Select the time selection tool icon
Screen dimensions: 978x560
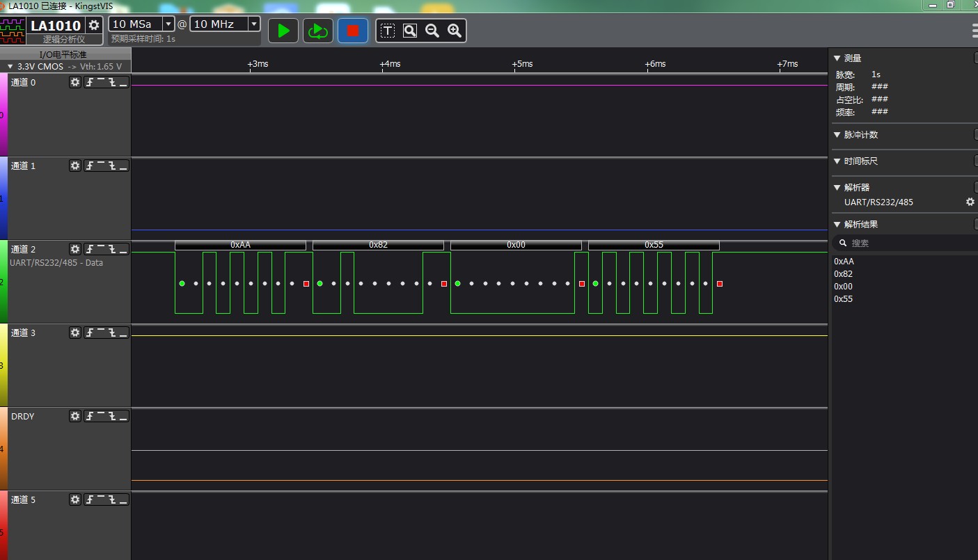388,31
